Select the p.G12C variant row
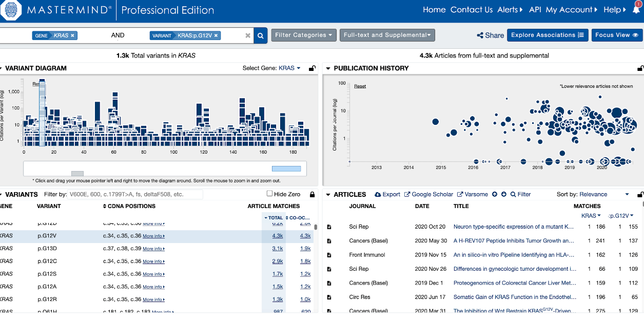This screenshot has width=644, height=319. [157, 261]
